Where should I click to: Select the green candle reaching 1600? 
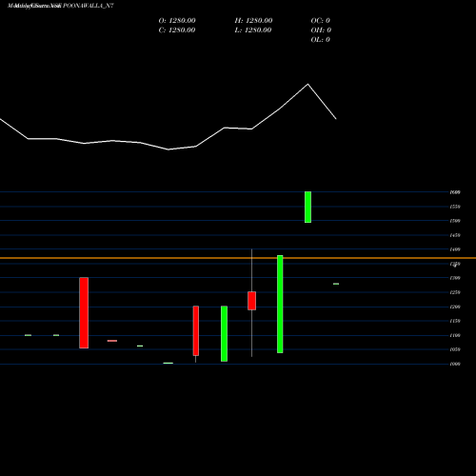(307, 207)
